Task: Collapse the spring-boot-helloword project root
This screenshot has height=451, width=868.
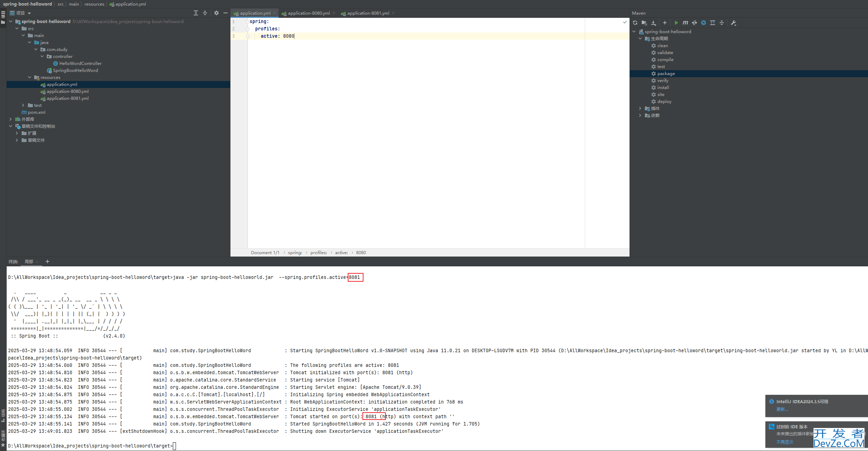Action: [x=11, y=21]
